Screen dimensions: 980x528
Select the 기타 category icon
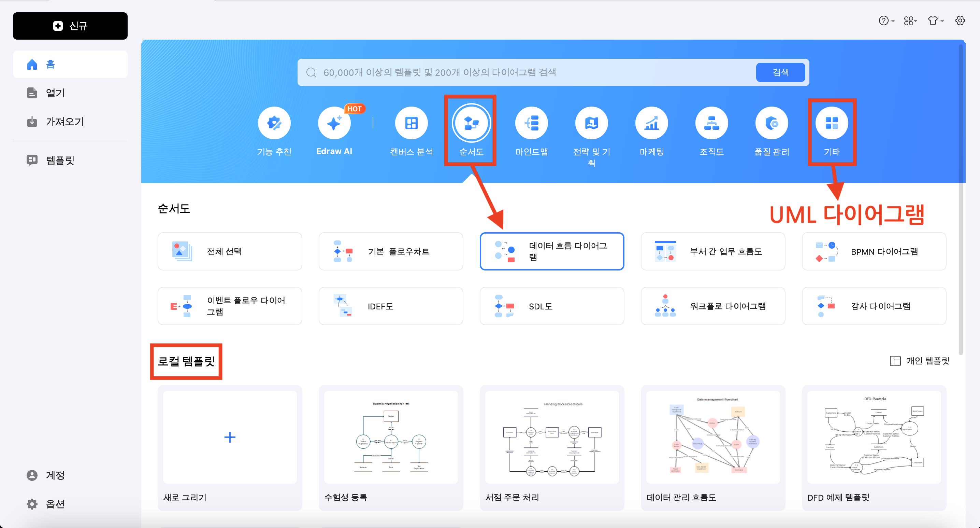pos(832,123)
